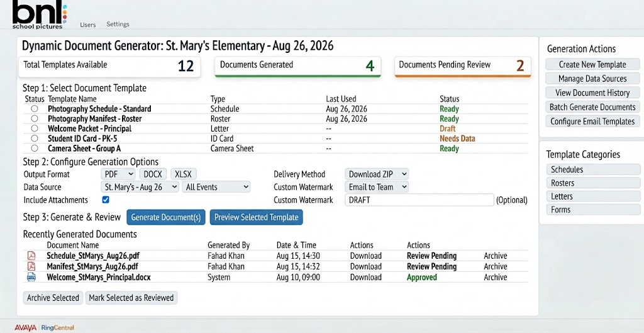This screenshot has height=333, width=644.
Task: Click the bnl school pictures logo
Action: (x=40, y=14)
